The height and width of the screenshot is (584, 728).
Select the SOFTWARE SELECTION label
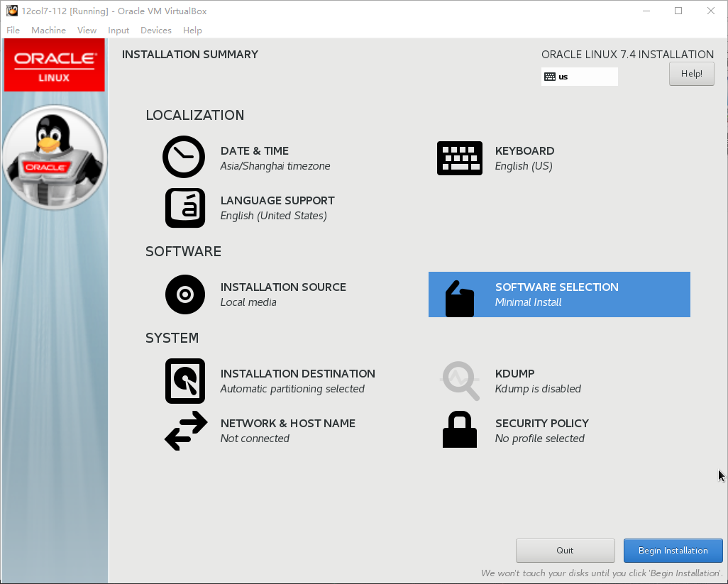tap(557, 287)
